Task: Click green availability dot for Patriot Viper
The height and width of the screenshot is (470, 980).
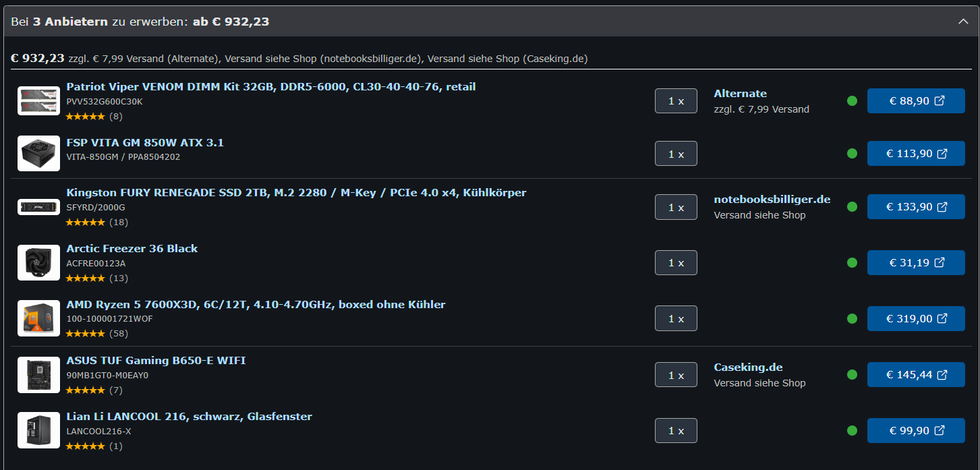Action: pos(852,101)
